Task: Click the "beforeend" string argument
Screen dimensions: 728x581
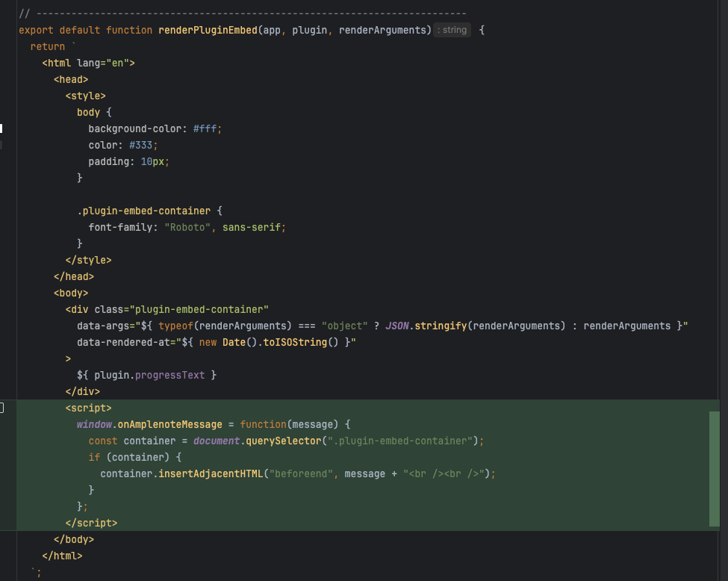Action: [x=302, y=473]
